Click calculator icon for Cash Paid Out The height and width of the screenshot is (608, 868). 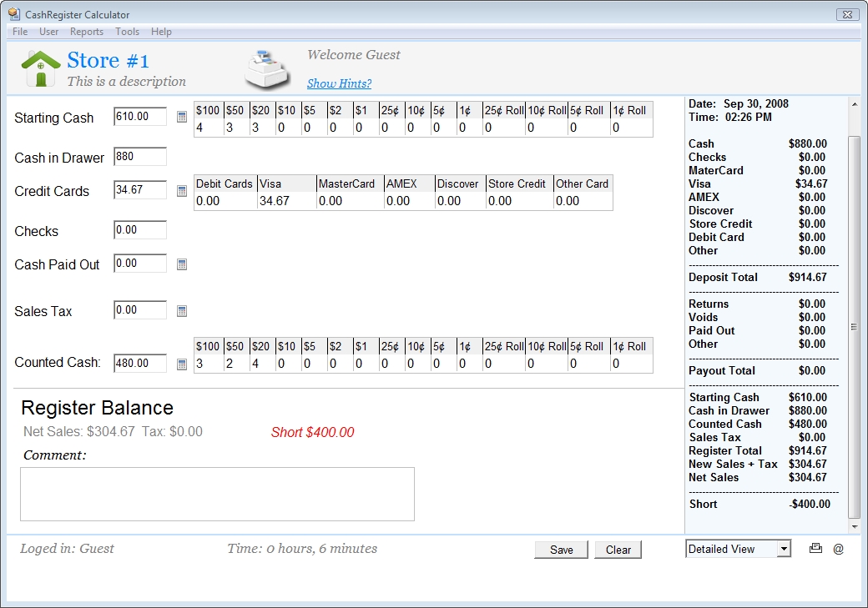pyautogui.click(x=182, y=264)
